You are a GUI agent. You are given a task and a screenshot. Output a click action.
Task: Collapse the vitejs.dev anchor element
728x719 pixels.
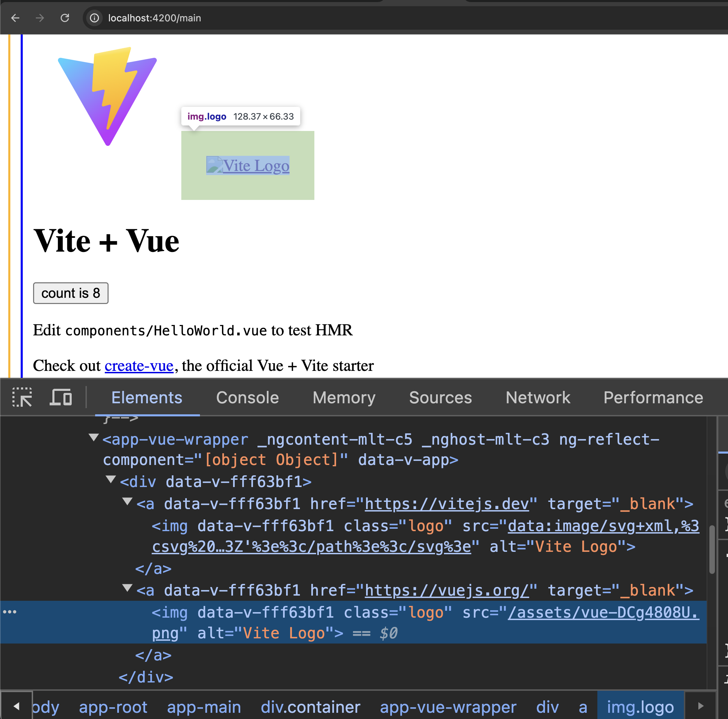click(x=127, y=502)
